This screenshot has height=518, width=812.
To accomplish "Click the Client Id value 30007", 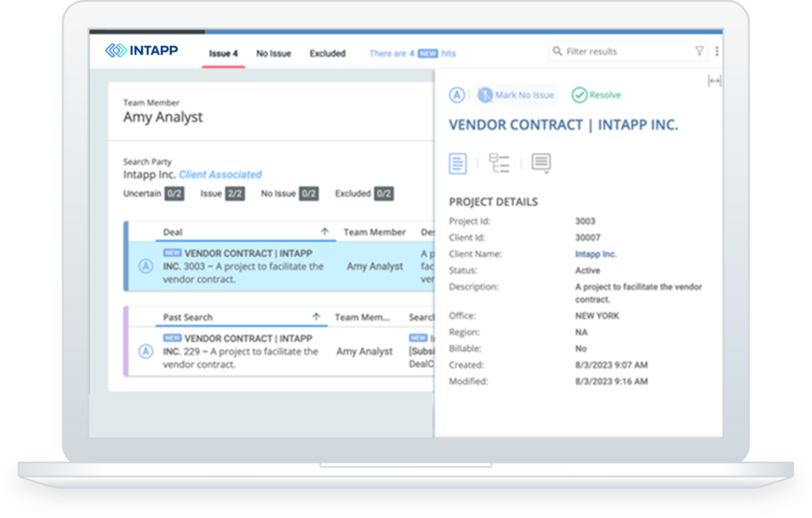I will click(x=588, y=238).
